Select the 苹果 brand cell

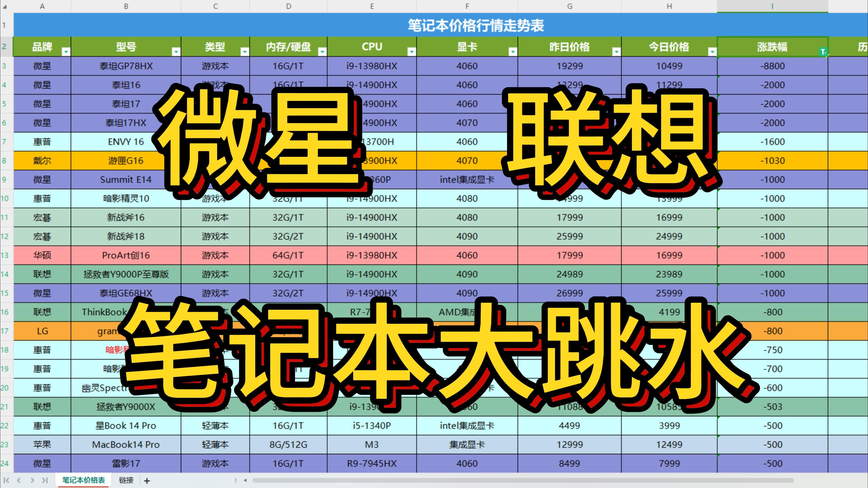(x=42, y=444)
